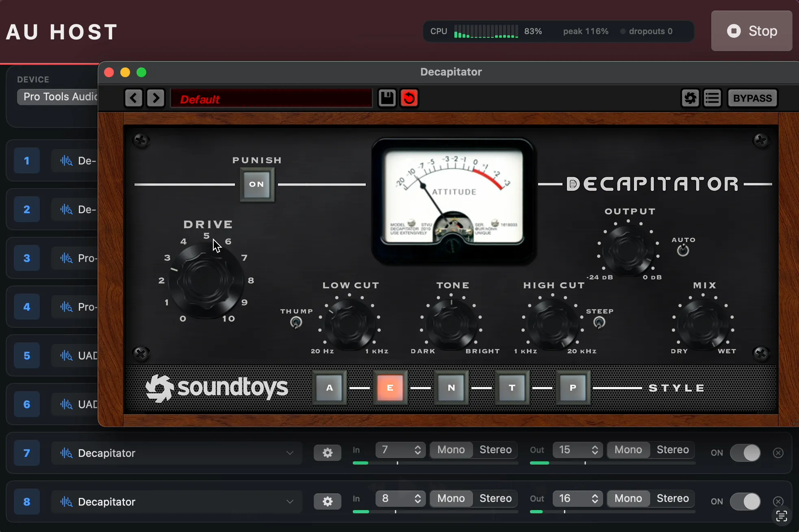Open the slot 7 output channel selector
Screen dimensions: 799x532
578,450
